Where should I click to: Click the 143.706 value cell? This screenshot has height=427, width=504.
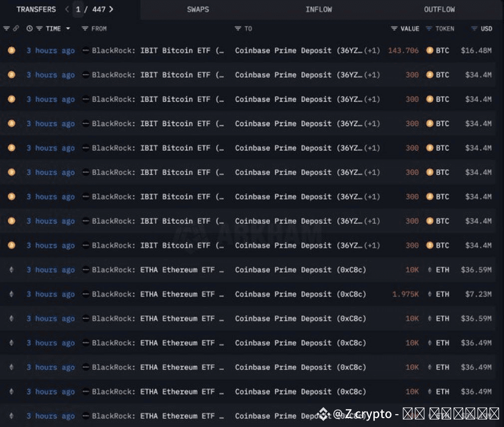pyautogui.click(x=403, y=50)
